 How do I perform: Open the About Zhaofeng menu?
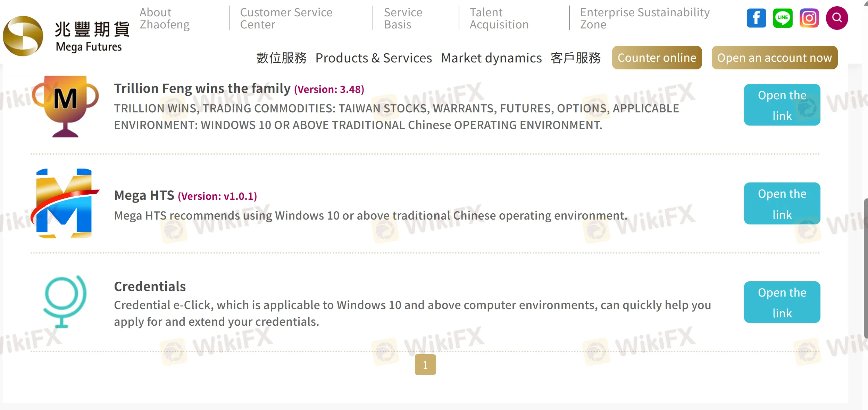coord(165,18)
